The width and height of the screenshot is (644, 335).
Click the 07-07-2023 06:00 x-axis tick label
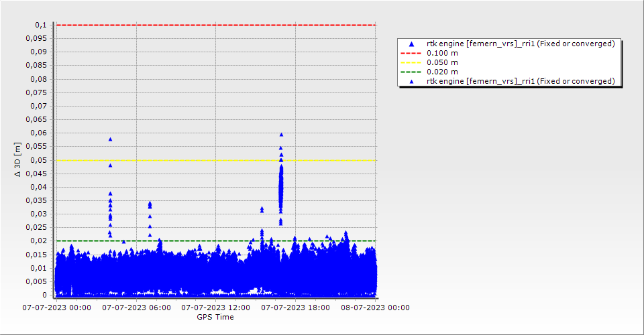point(136,308)
